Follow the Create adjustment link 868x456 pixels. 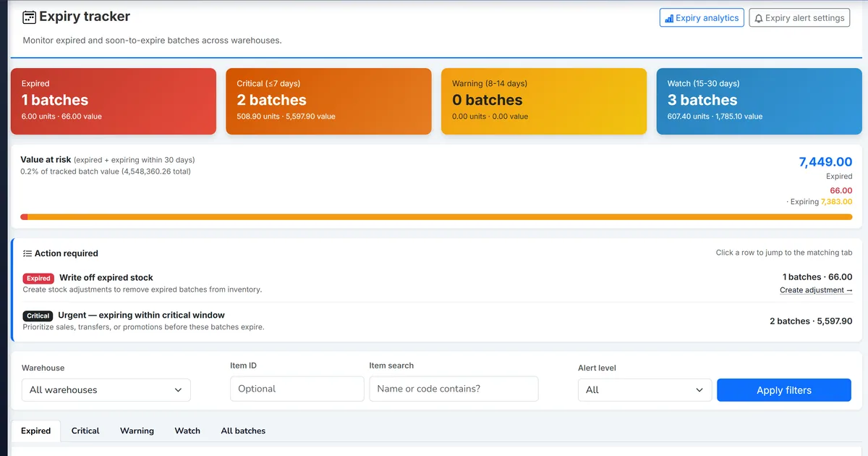tap(816, 290)
